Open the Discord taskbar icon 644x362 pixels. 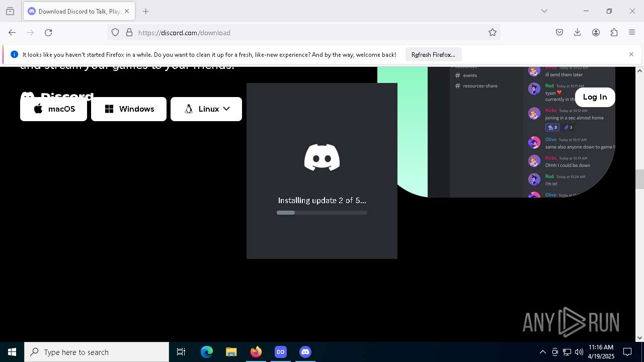coord(305,352)
